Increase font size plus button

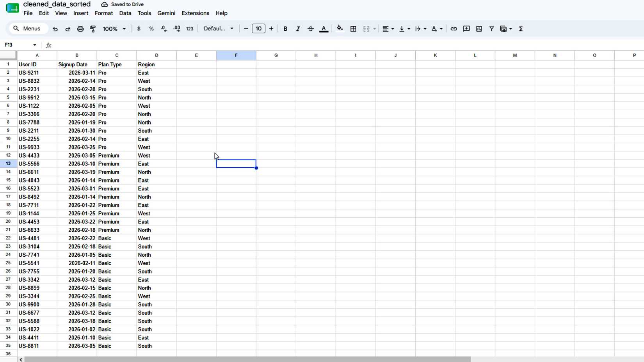click(x=271, y=29)
